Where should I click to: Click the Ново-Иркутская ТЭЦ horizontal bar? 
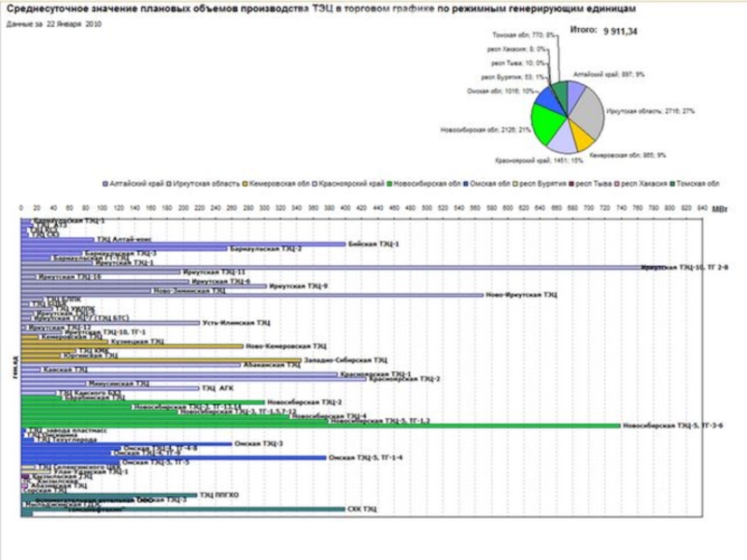(x=252, y=295)
